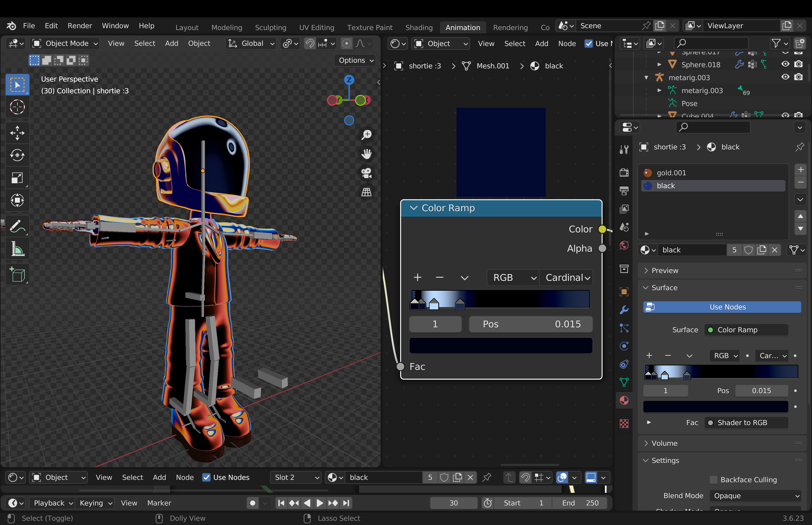Hide Sphere.018 with its eye icon
The image size is (812, 525).
[x=785, y=64]
